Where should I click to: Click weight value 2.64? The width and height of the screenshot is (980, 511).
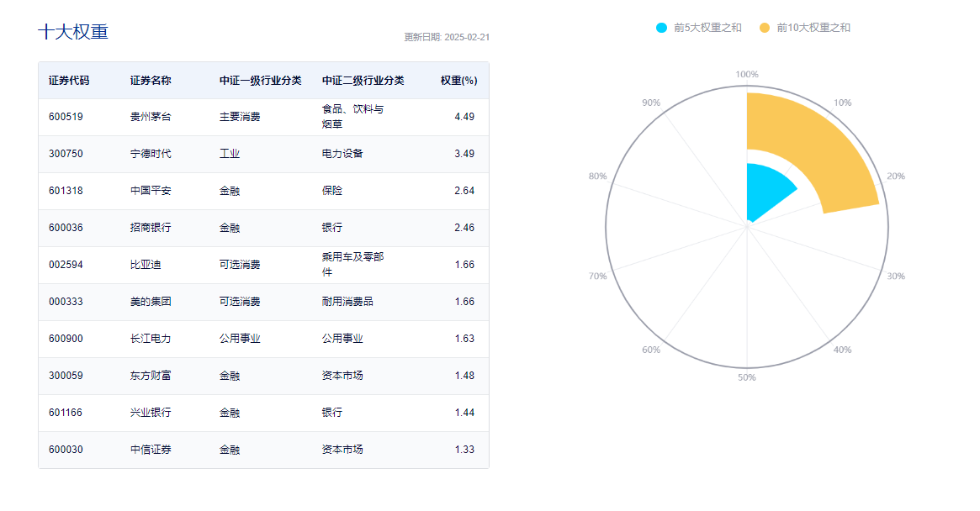(x=464, y=191)
